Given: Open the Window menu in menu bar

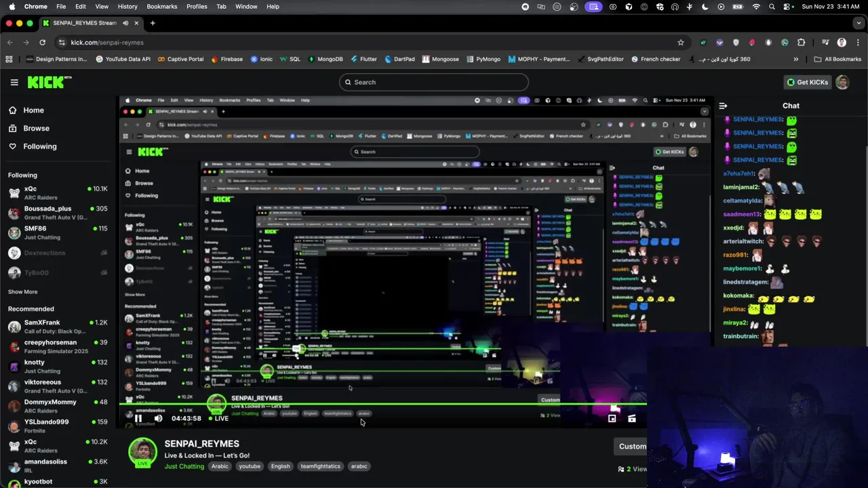Looking at the screenshot, I should click(246, 6).
